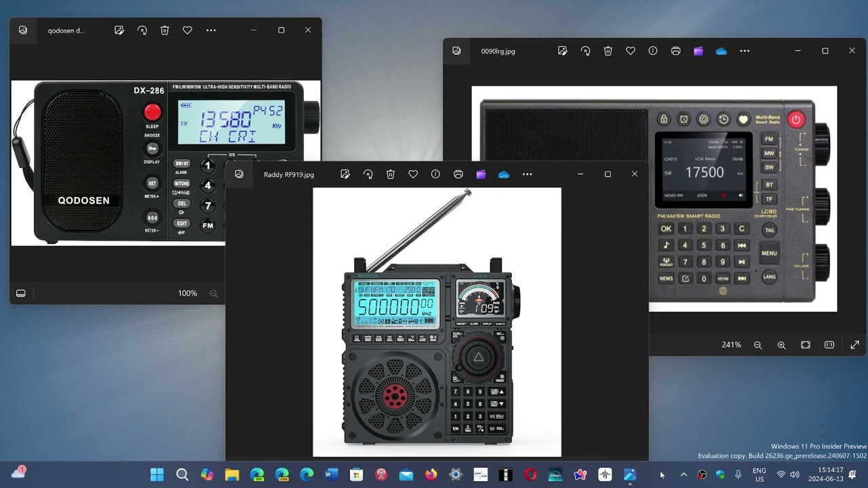Rotate the qodosen image
This screenshot has height=488, width=868.
pyautogui.click(x=142, y=30)
